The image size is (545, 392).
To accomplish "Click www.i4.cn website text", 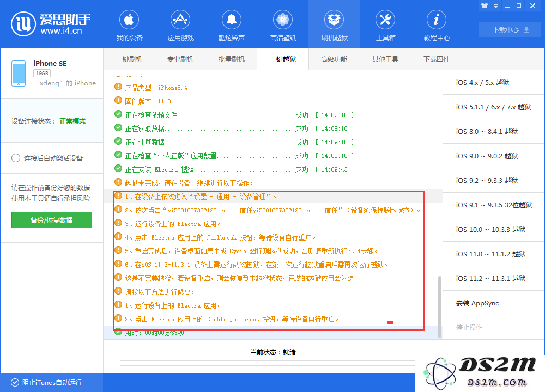I will 61,31.
